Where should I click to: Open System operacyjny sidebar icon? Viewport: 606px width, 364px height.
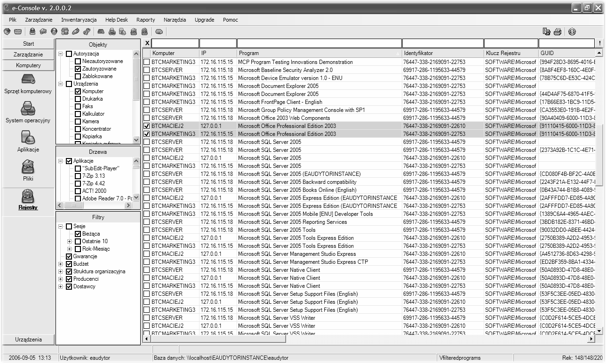point(28,108)
